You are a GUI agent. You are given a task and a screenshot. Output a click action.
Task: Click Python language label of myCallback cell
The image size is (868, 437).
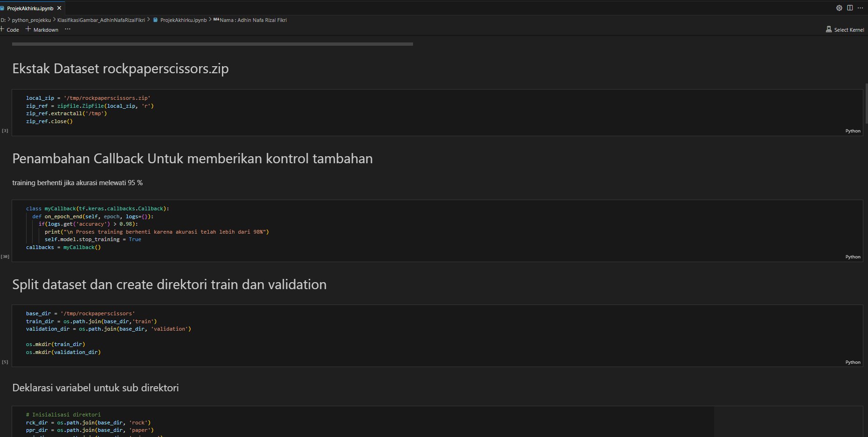[853, 257]
